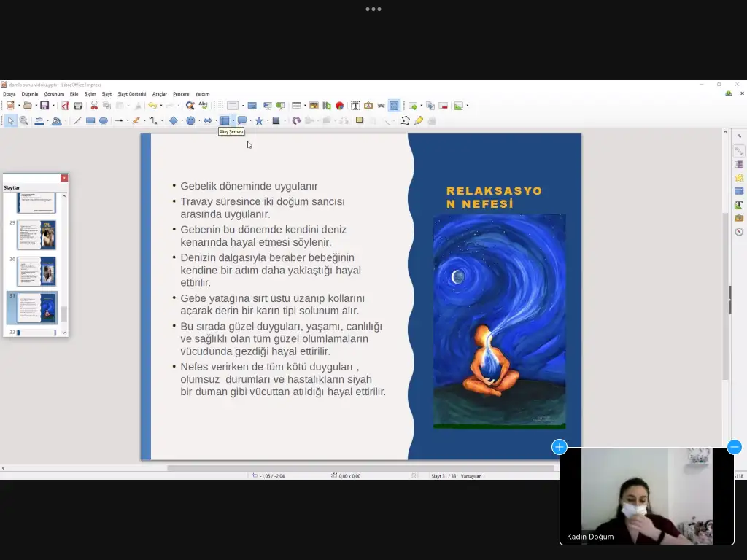The width and height of the screenshot is (747, 560).
Task: Insert a text box with the T icon
Action: (x=355, y=106)
